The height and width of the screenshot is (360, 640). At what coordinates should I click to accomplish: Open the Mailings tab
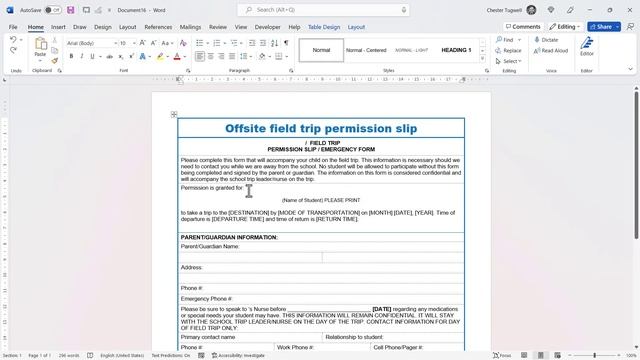[x=190, y=27]
